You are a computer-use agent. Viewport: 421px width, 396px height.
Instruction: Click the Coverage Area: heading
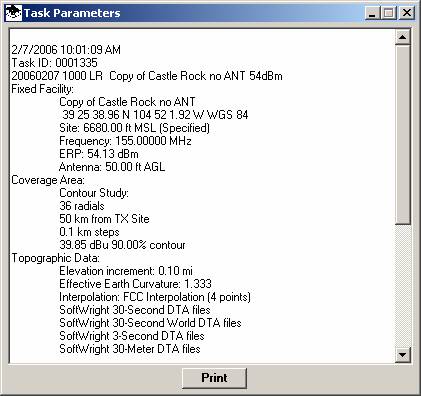48,180
